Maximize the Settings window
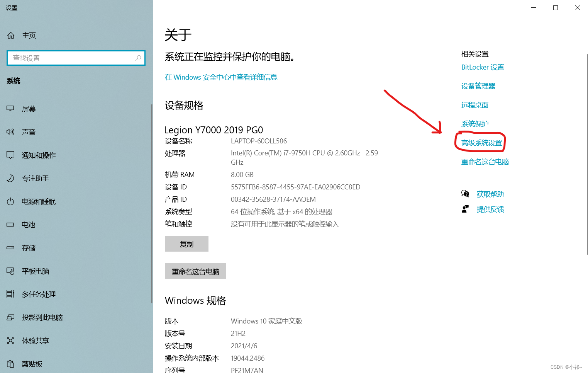Viewport: 588px width, 373px height. (556, 8)
